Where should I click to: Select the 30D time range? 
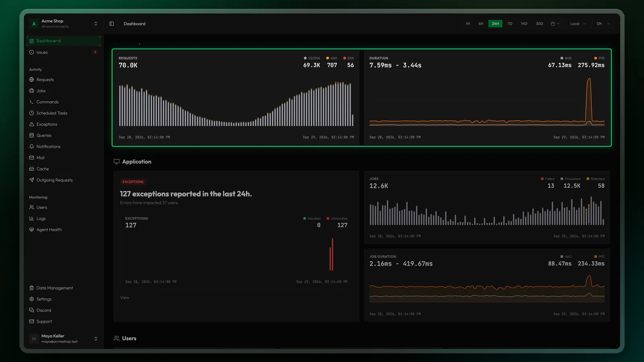(x=539, y=24)
